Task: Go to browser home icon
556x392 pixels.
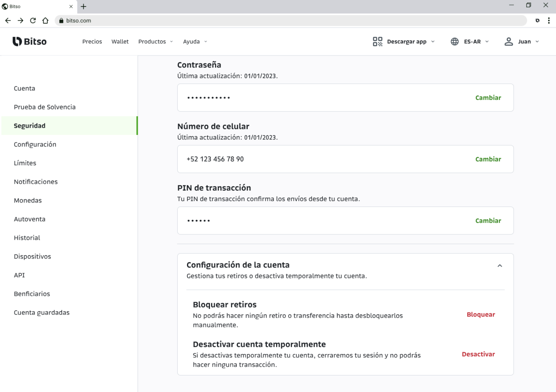Action: click(x=45, y=21)
